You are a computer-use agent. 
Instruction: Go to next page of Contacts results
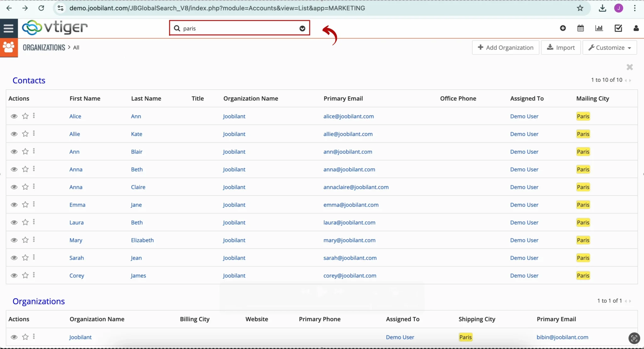[x=630, y=80]
